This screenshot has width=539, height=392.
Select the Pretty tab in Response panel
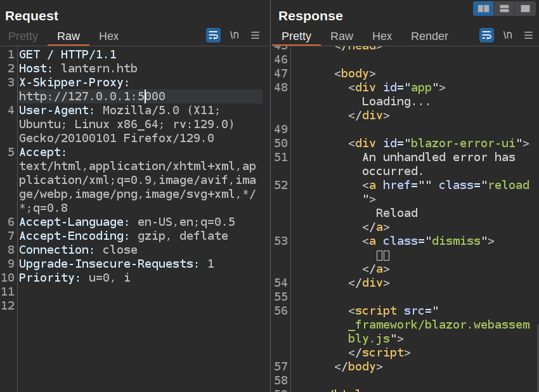(296, 36)
